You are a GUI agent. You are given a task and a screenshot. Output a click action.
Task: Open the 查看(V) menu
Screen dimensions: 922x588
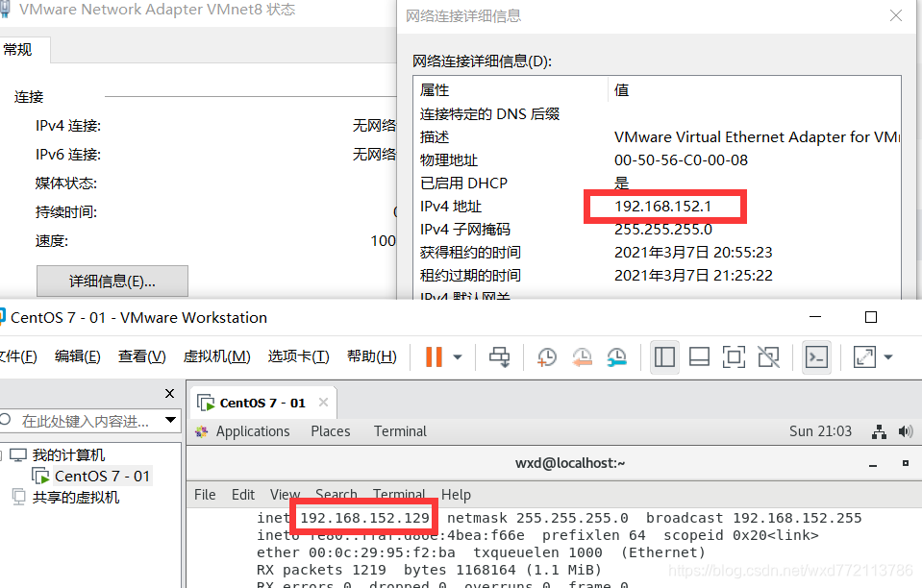(141, 356)
